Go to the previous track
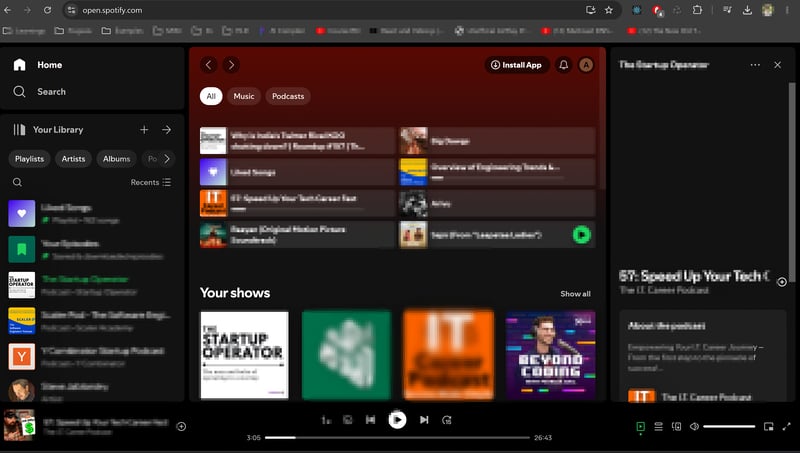Viewport: 800px width, 453px height. pos(370,420)
